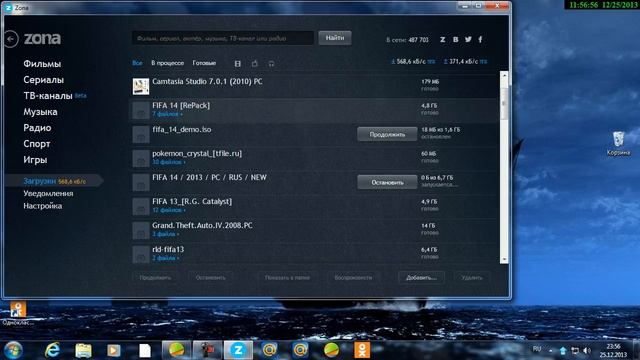Open Настройка in the sidebar
Screen dimensions: 640x360
tap(42, 206)
